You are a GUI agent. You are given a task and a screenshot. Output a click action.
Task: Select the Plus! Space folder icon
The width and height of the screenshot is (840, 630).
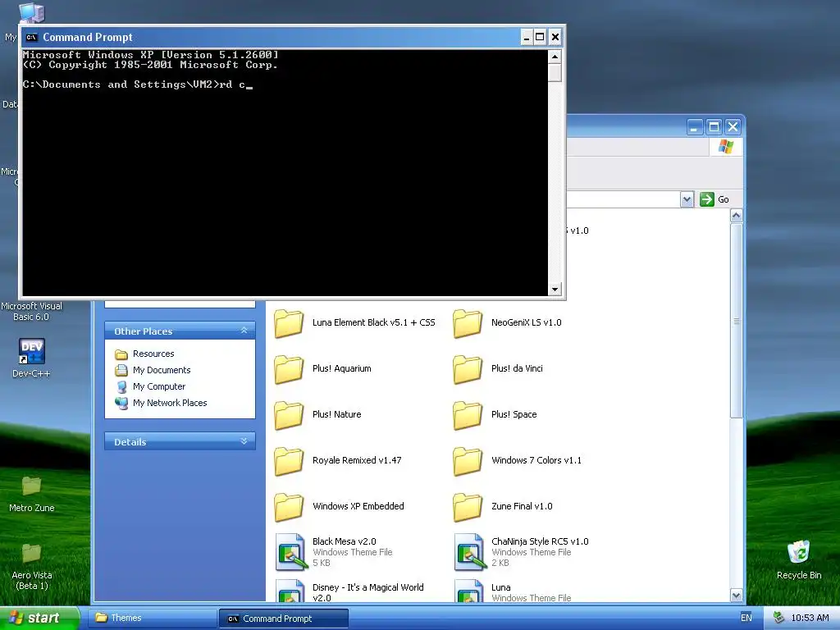(x=468, y=415)
